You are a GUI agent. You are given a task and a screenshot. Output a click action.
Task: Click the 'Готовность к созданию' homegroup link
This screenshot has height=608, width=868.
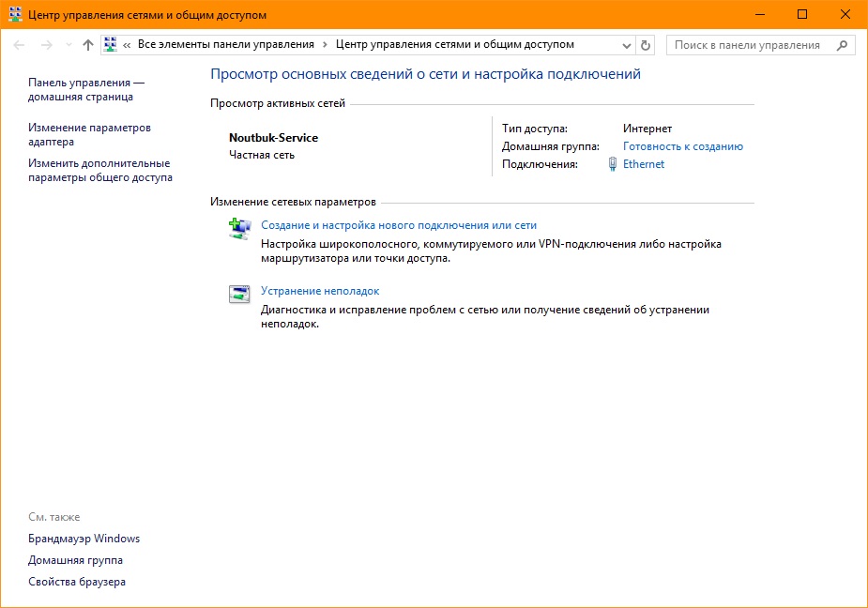pyautogui.click(x=682, y=146)
